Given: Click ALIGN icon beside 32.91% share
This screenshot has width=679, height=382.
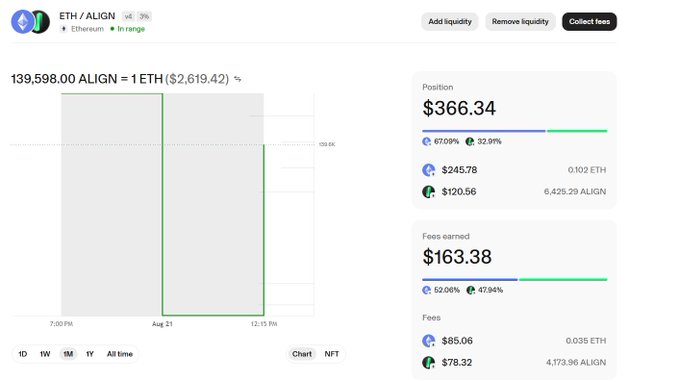Looking at the screenshot, I should [470, 141].
